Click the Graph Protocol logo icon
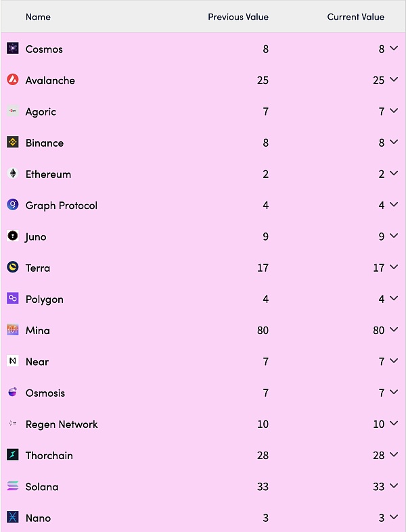 click(x=13, y=205)
